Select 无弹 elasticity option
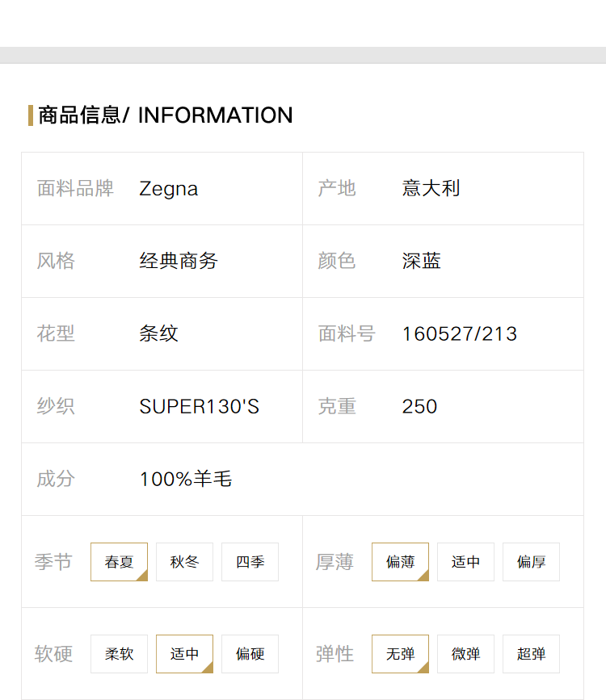This screenshot has height=700, width=606. click(400, 653)
